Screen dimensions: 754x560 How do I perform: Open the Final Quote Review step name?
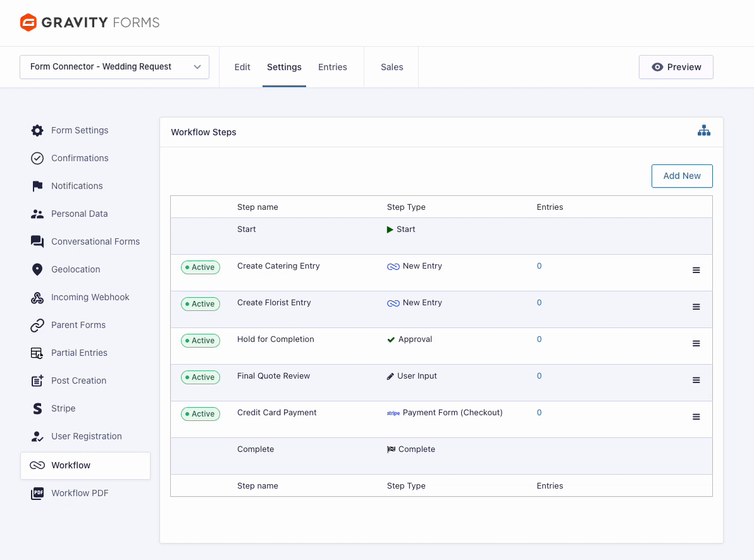point(273,376)
